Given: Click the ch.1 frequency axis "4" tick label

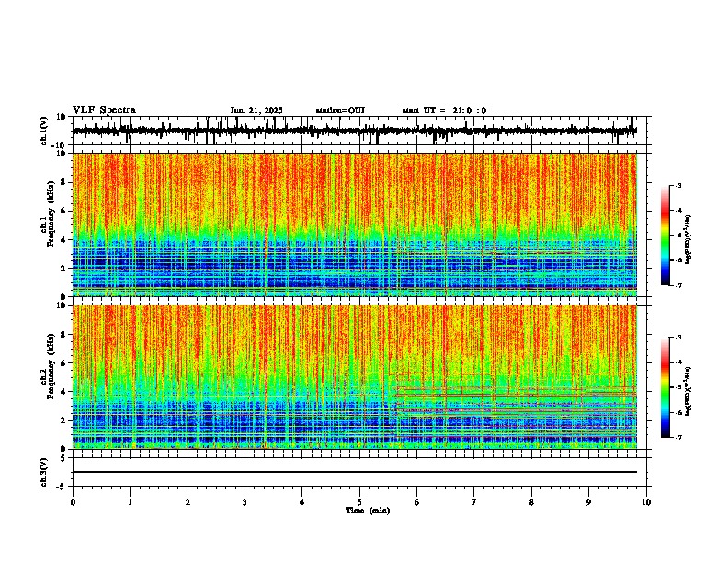Looking at the screenshot, I should [x=63, y=240].
